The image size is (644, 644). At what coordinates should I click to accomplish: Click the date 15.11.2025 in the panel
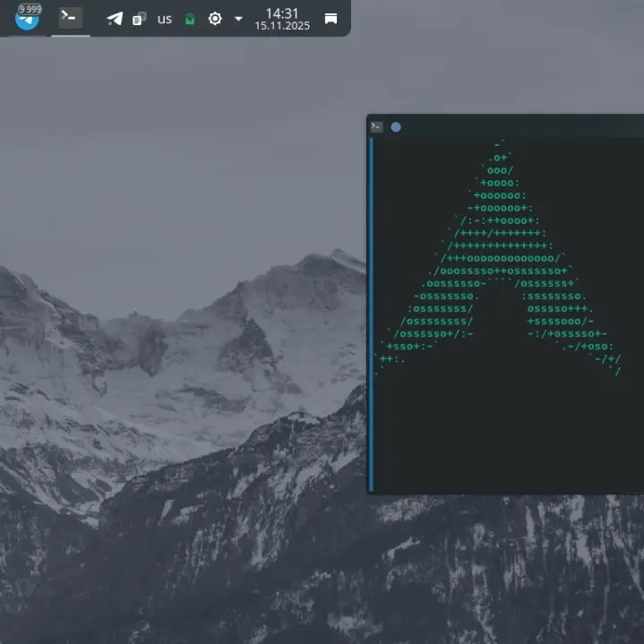tap(282, 26)
